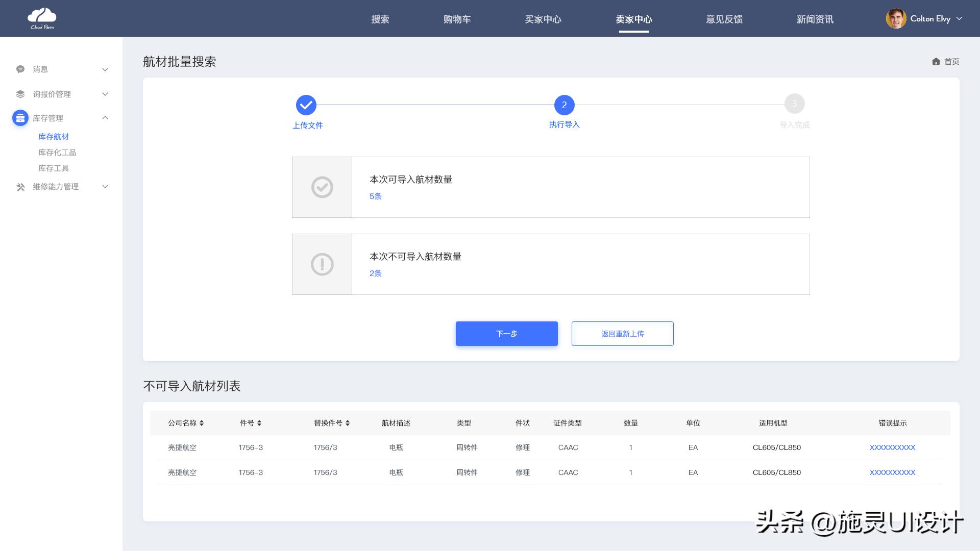980x551 pixels.
Task: Expand the 消息 sidebar section
Action: [x=105, y=69]
